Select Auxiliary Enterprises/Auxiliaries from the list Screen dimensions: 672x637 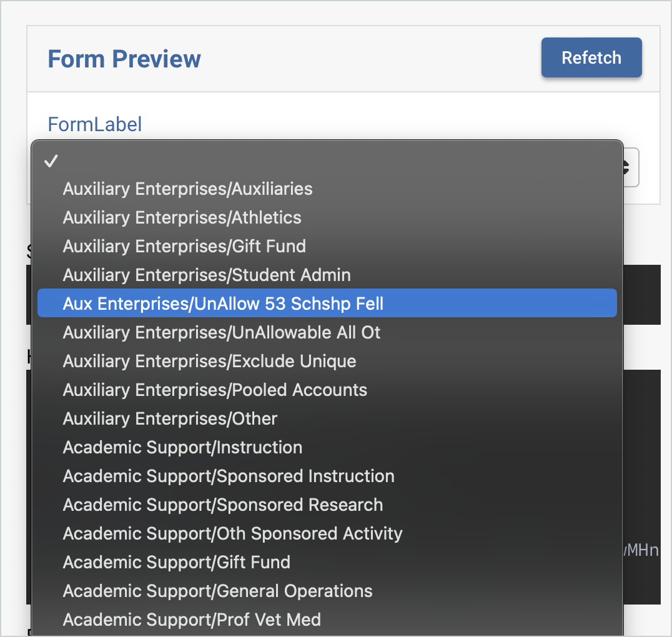click(187, 189)
